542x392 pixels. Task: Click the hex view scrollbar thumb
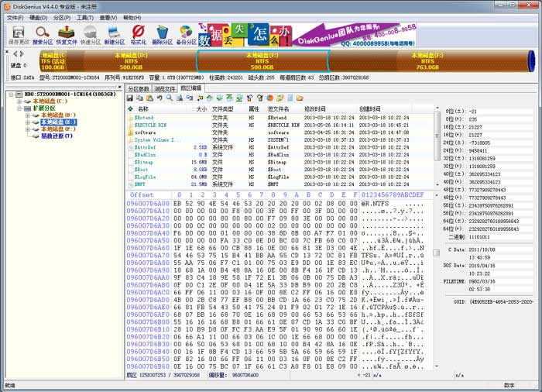pyautogui.click(x=437, y=253)
